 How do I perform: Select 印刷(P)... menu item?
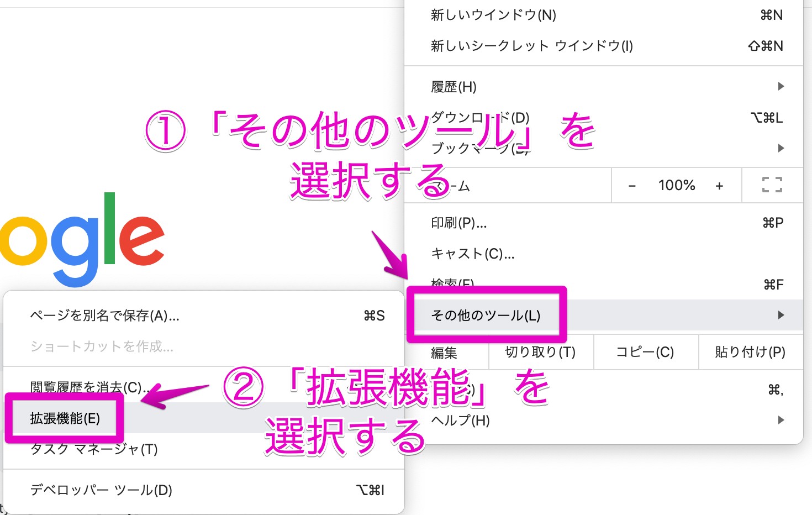(x=458, y=223)
